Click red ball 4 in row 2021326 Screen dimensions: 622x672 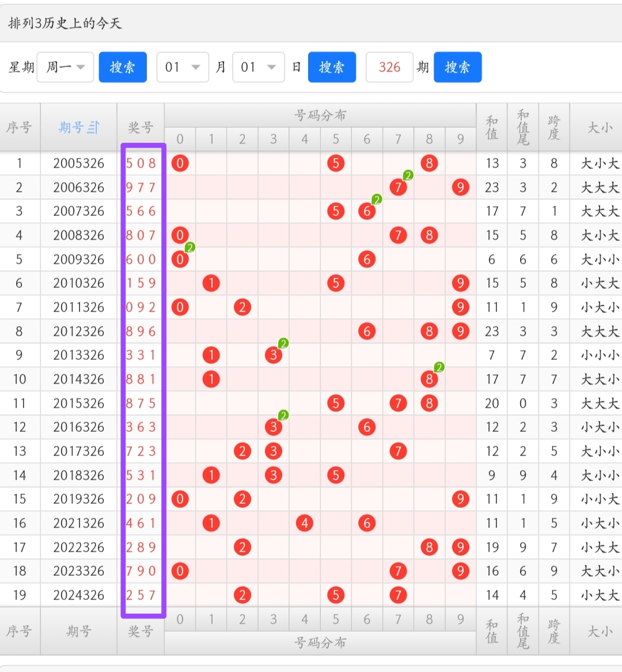coord(305,523)
